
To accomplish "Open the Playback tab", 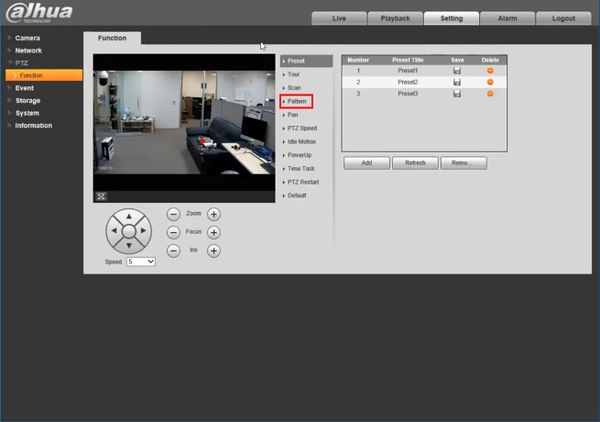I will tap(395, 18).
